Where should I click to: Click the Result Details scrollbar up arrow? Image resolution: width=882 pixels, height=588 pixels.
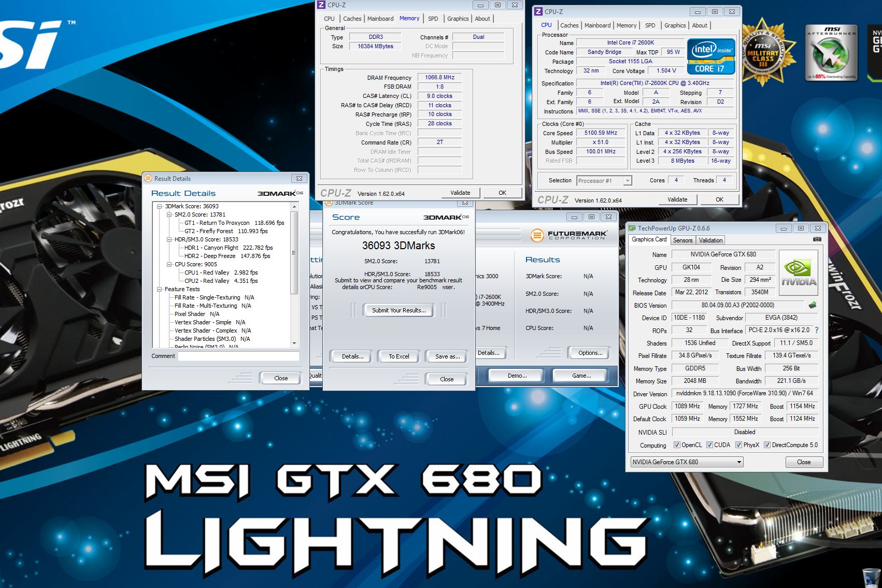[294, 207]
